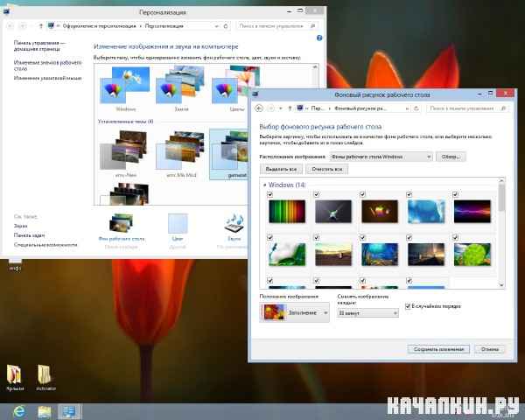The width and height of the screenshot is (525, 420).
Task: Open the Персонализация window title bar system icon
Action: (6, 11)
